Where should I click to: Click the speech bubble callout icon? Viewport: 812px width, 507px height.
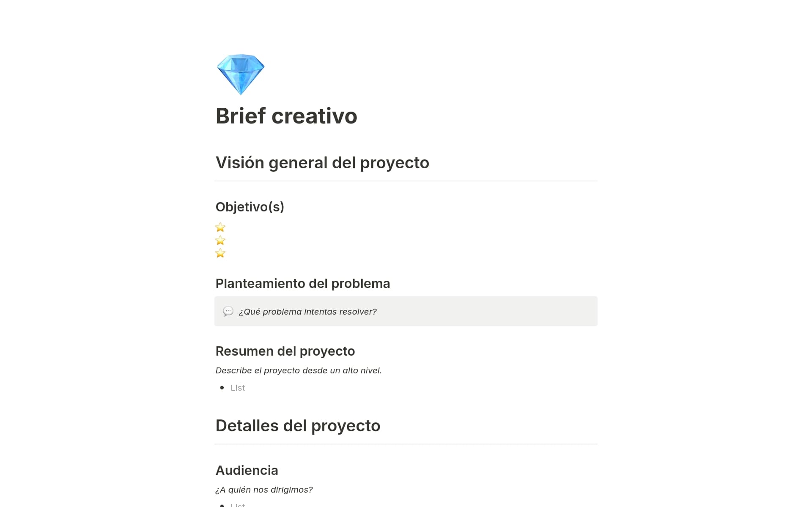pos(228,312)
